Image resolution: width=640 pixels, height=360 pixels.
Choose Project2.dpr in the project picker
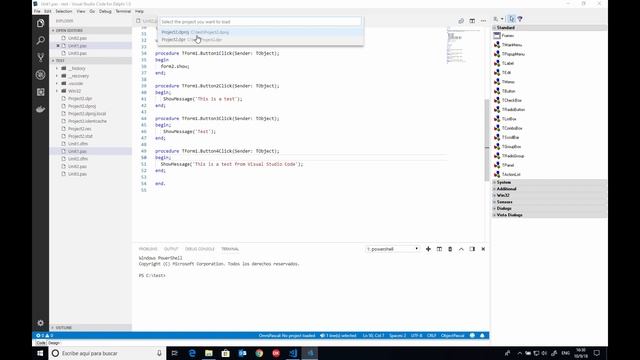click(260, 40)
